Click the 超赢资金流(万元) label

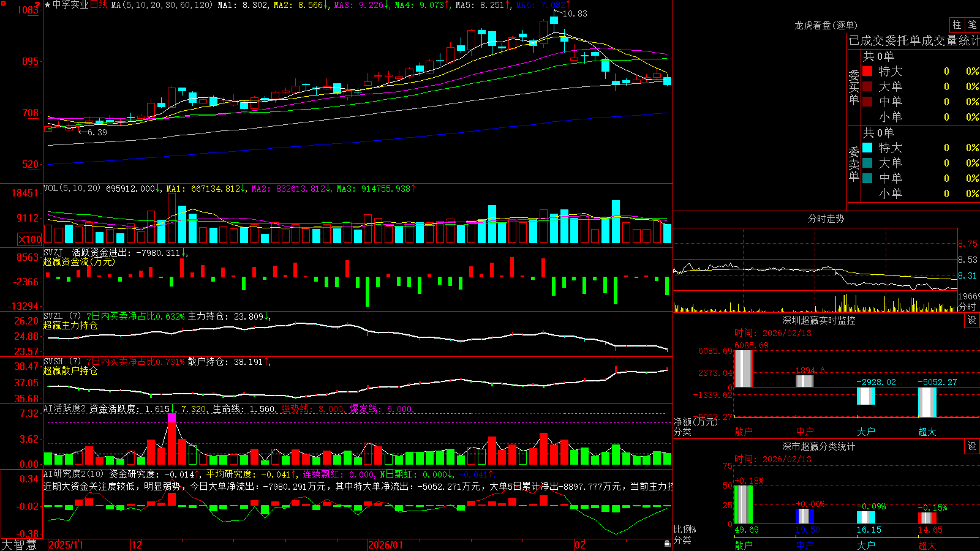click(x=79, y=261)
